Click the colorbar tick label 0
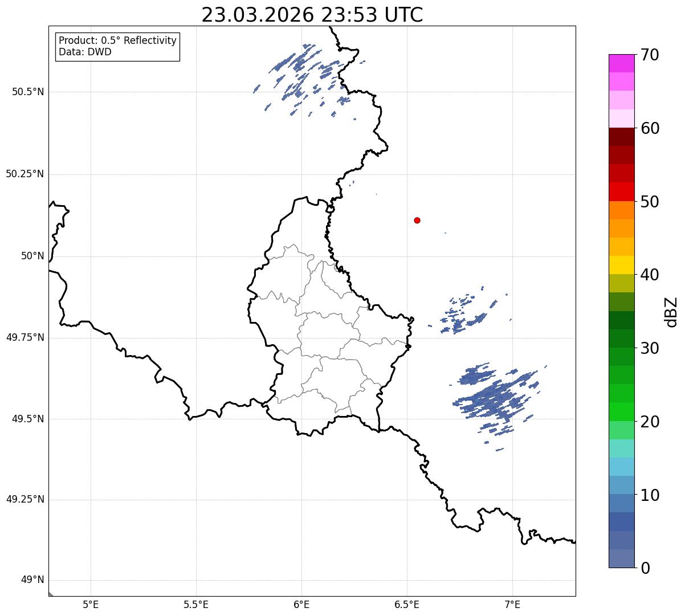Viewport: 685px width, 616px height. pyautogui.click(x=645, y=568)
